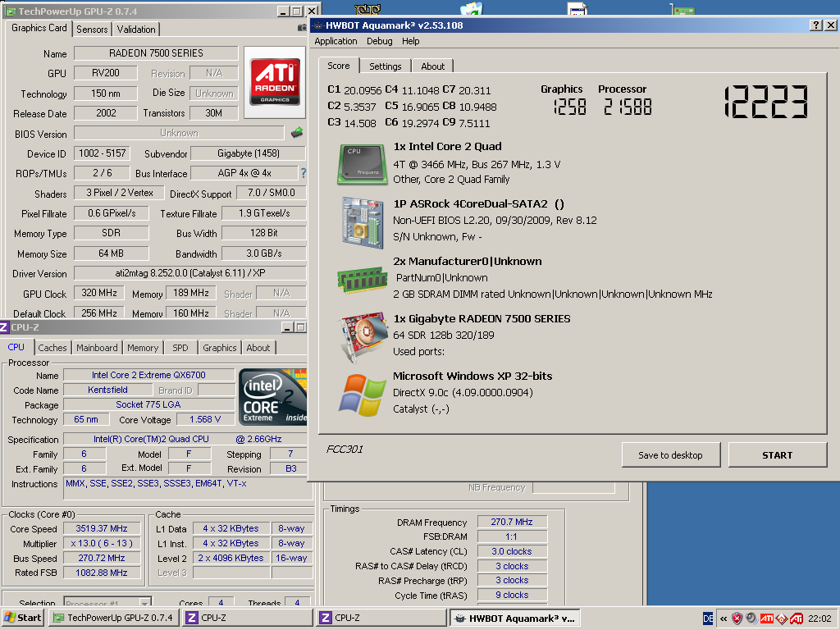This screenshot has width=840, height=630.
Task: Click the Subvendor Gigabyte (1458) field
Action: tap(248, 153)
